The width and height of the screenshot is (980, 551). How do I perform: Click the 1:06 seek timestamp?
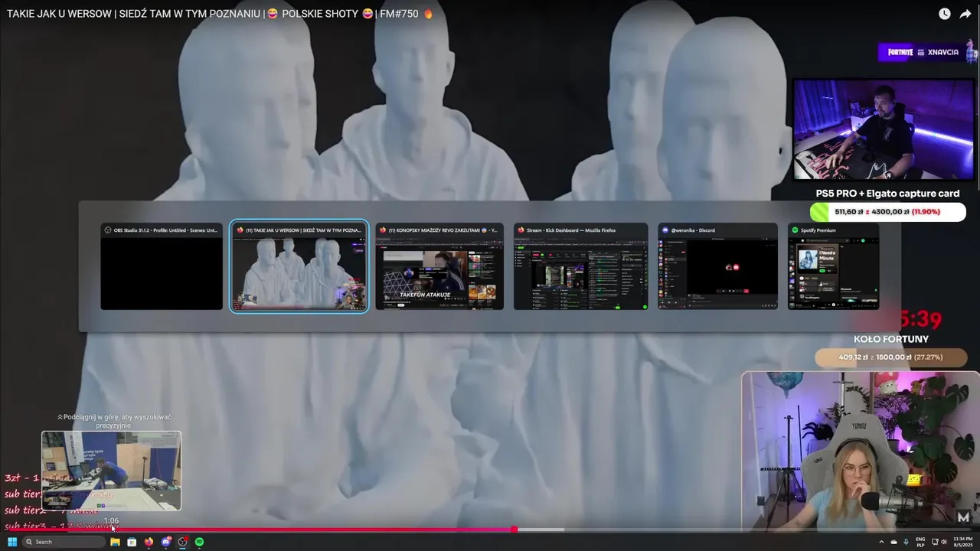(111, 520)
